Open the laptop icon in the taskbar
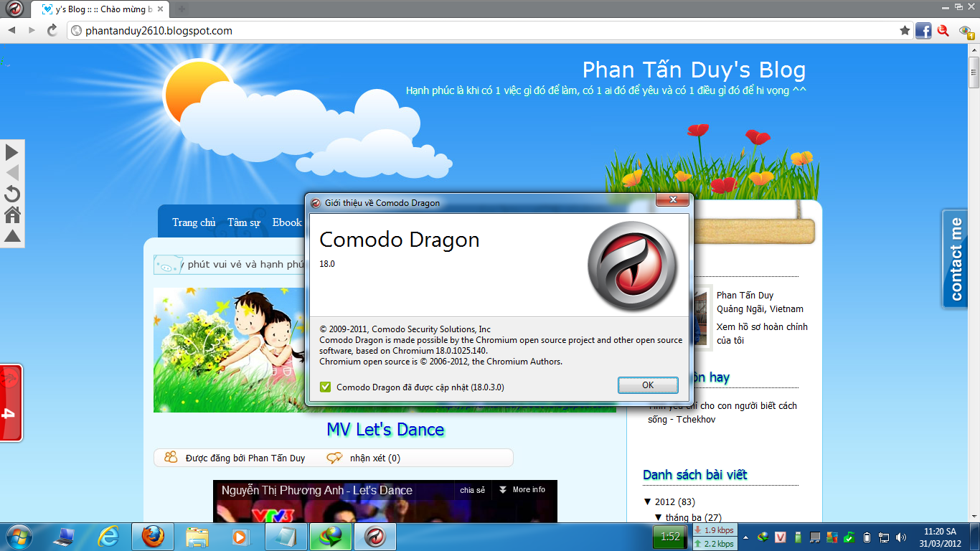This screenshot has height=551, width=980. (x=64, y=536)
